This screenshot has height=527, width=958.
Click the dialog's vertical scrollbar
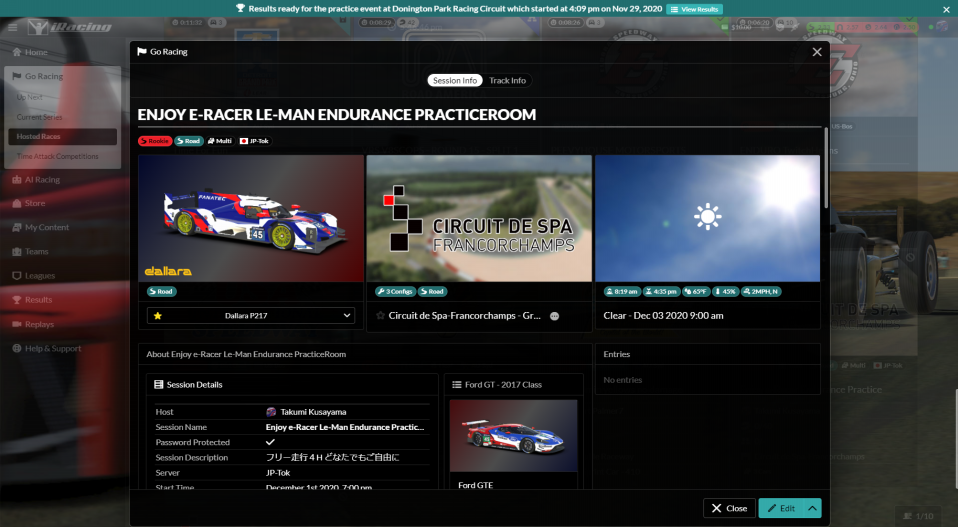pyautogui.click(x=827, y=168)
